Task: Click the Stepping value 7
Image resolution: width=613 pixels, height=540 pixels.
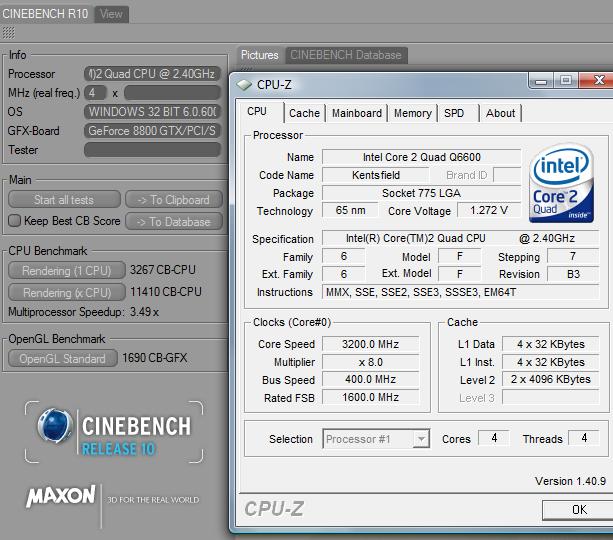Action: point(573,257)
